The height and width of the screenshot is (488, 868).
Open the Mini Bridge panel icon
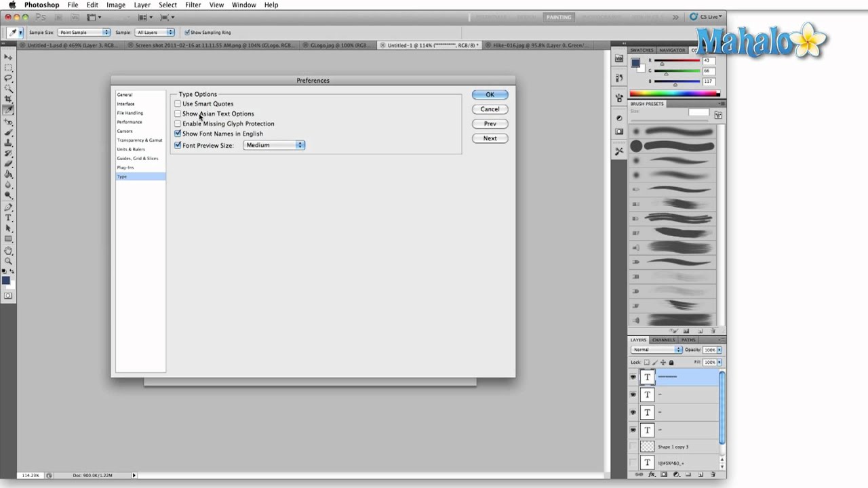coord(619,59)
